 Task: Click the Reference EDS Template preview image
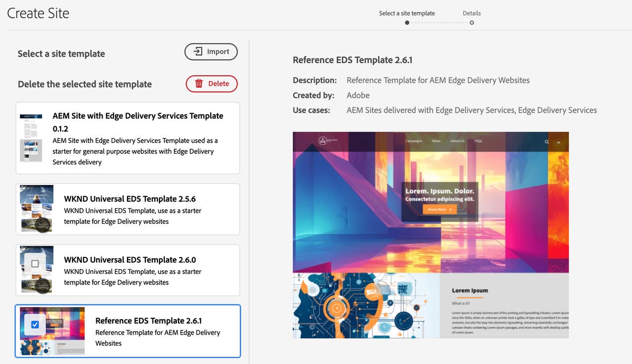(x=431, y=235)
